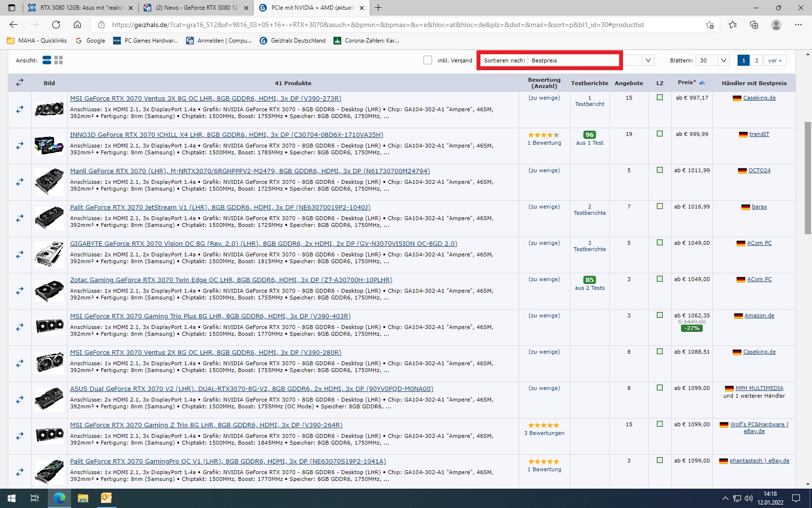Tick LZ checkbox for GIGABYTE Vision OC
812x508 pixels.
660,242
